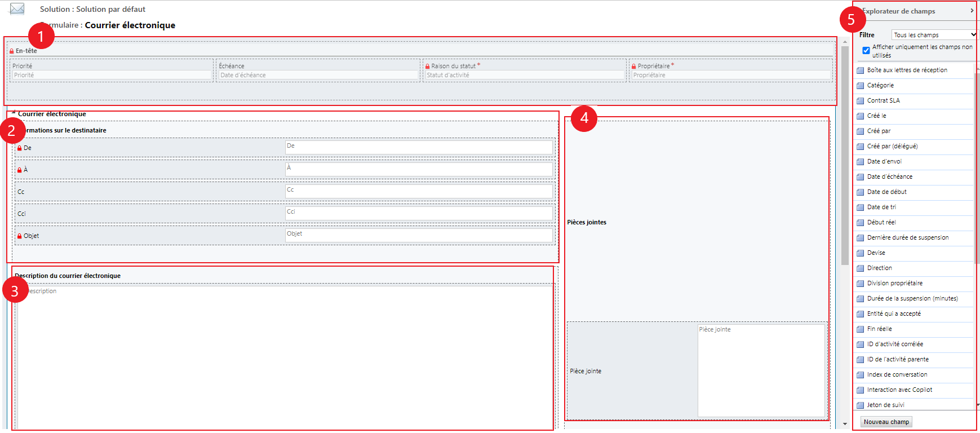Image resolution: width=980 pixels, height=433 pixels.
Task: Select ID de l'activité parente field row
Action: tap(914, 360)
